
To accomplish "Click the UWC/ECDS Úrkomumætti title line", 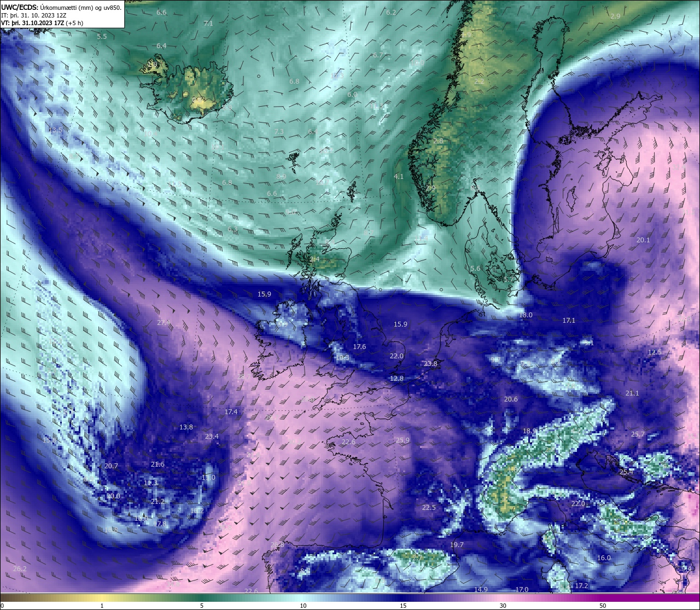I will click(61, 8).
